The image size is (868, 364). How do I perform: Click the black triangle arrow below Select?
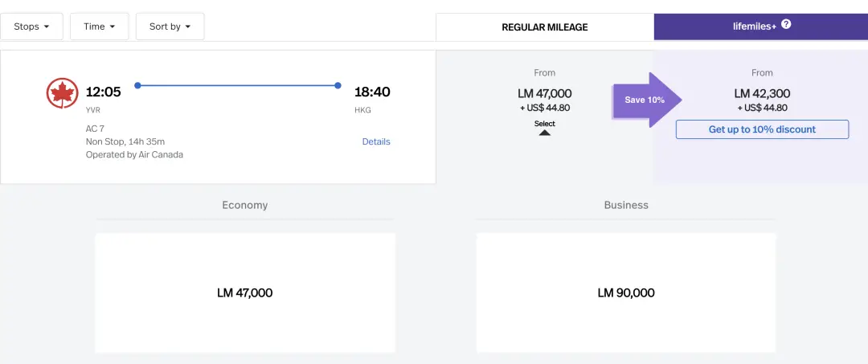(x=544, y=133)
